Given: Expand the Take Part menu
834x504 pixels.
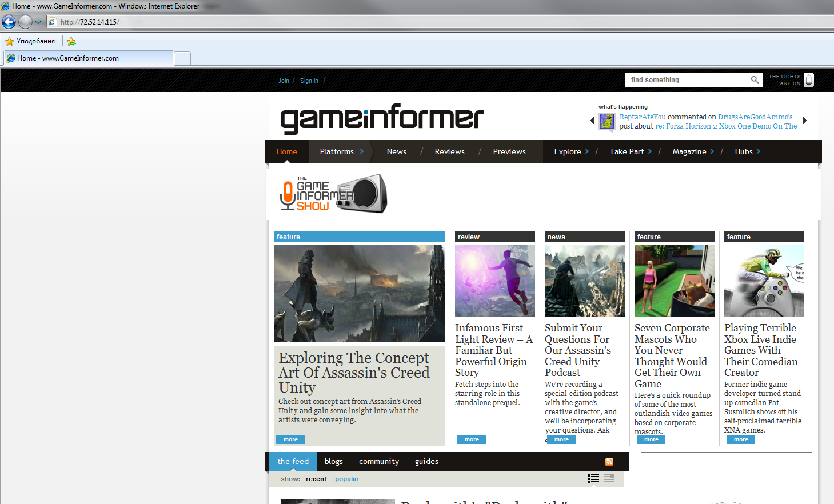Looking at the screenshot, I should [x=631, y=151].
